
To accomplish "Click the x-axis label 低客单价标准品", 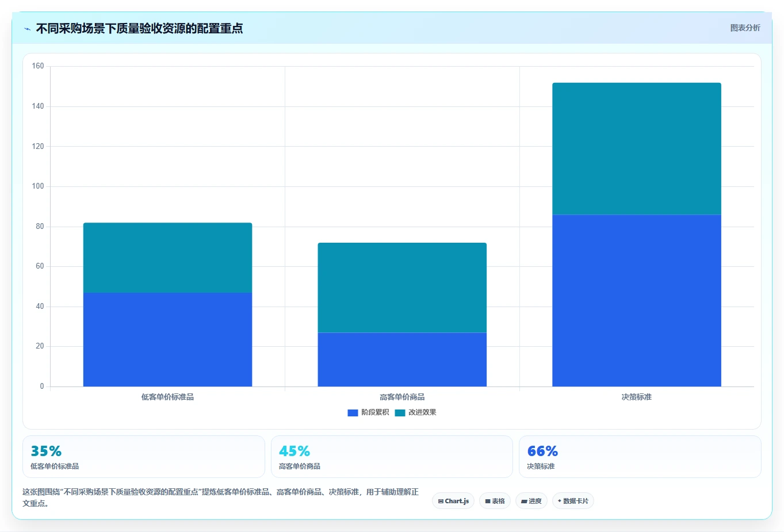I will 167,397.
